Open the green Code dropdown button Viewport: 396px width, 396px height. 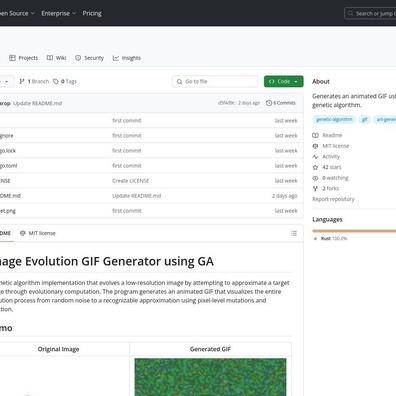pos(284,81)
